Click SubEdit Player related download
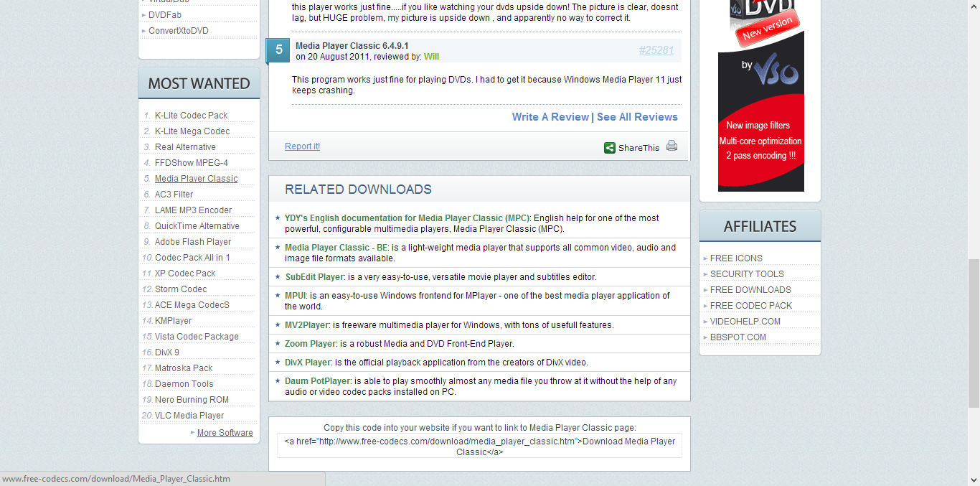This screenshot has height=486, width=980. [314, 277]
